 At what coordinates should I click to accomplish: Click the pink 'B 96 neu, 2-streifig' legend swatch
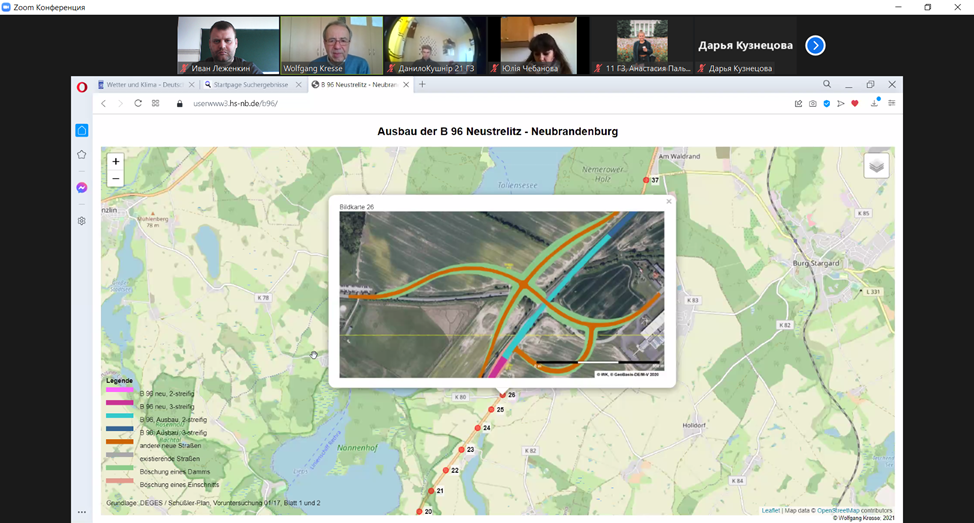click(119, 390)
